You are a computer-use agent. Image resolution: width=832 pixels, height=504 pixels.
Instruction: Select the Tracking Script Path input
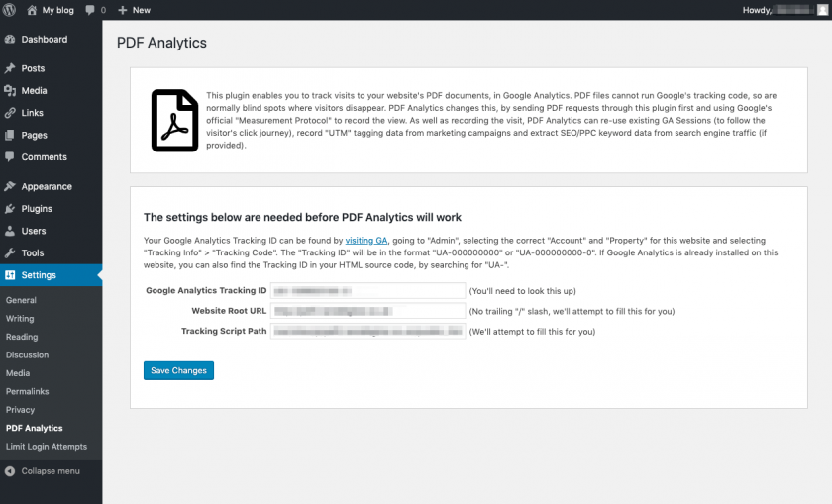368,332
